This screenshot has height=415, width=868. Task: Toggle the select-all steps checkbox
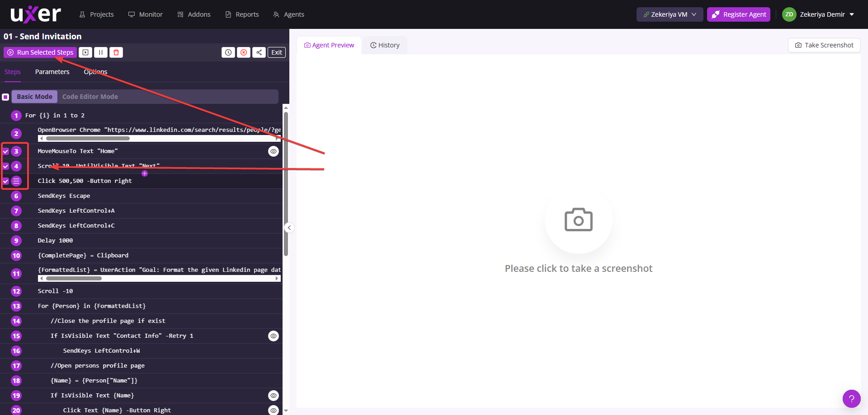coord(5,97)
